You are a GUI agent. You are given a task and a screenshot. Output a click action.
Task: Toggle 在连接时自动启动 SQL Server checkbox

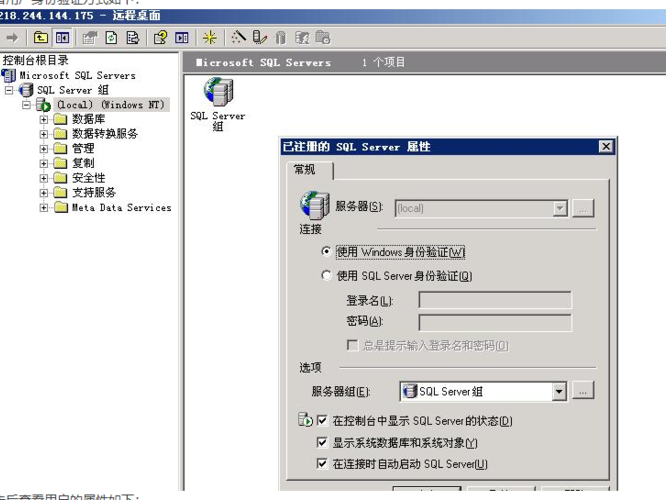tap(322, 463)
